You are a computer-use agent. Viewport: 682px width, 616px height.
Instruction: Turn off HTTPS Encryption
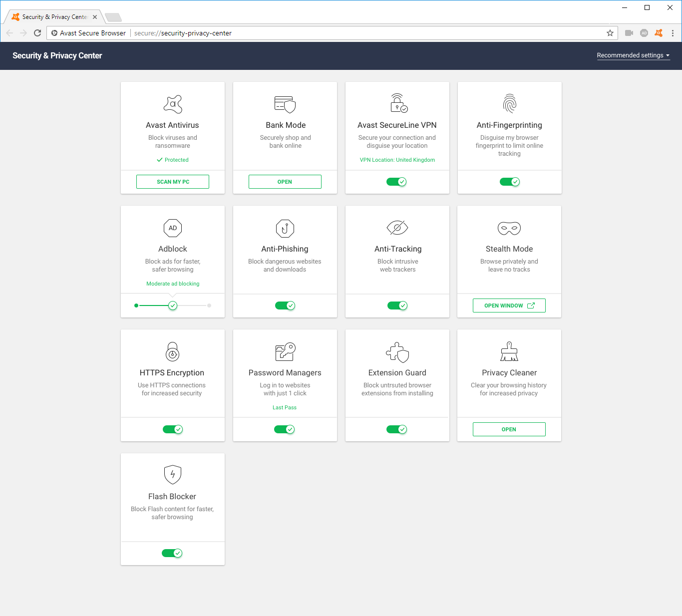point(173,429)
